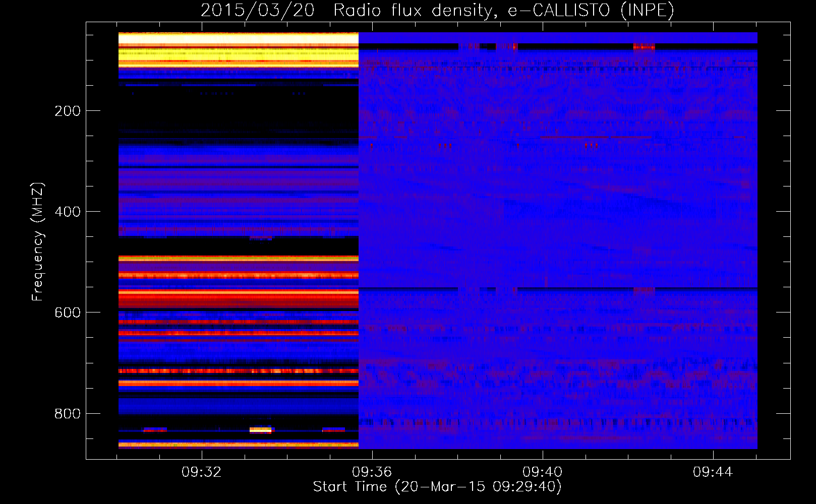The height and width of the screenshot is (504, 816).
Task: Click the frequency tick label '400'
Action: tap(68, 212)
